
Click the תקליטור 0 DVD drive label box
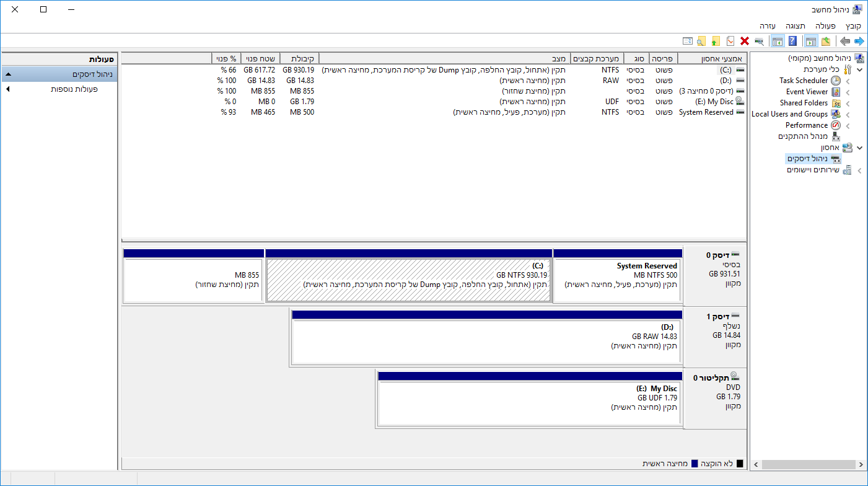(716, 399)
